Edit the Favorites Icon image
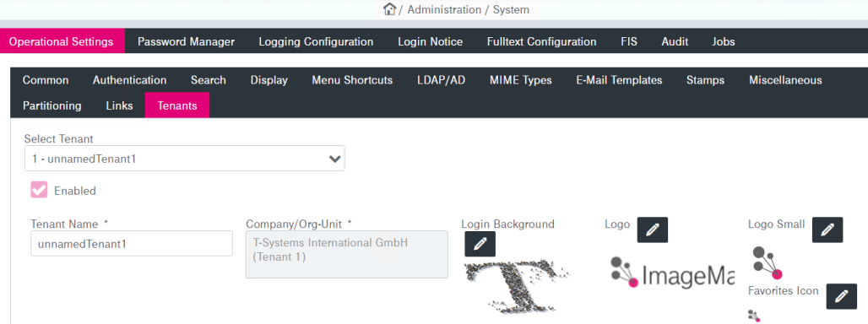 (842, 296)
